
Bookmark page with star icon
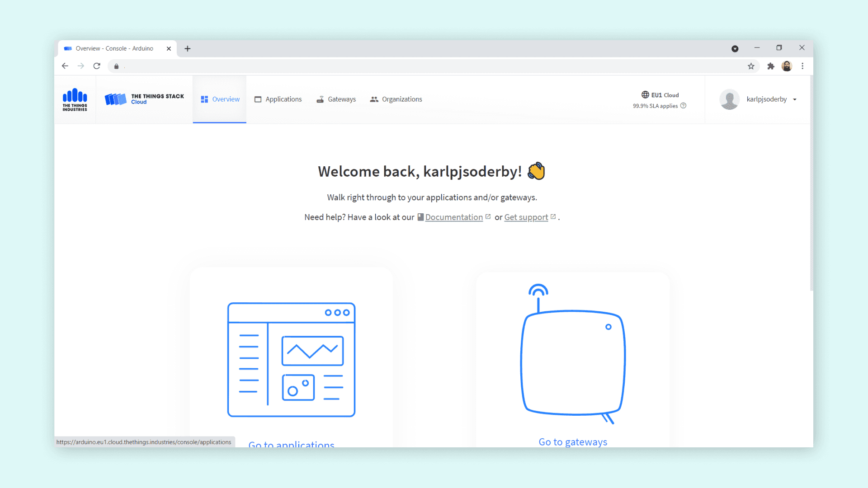[751, 66]
